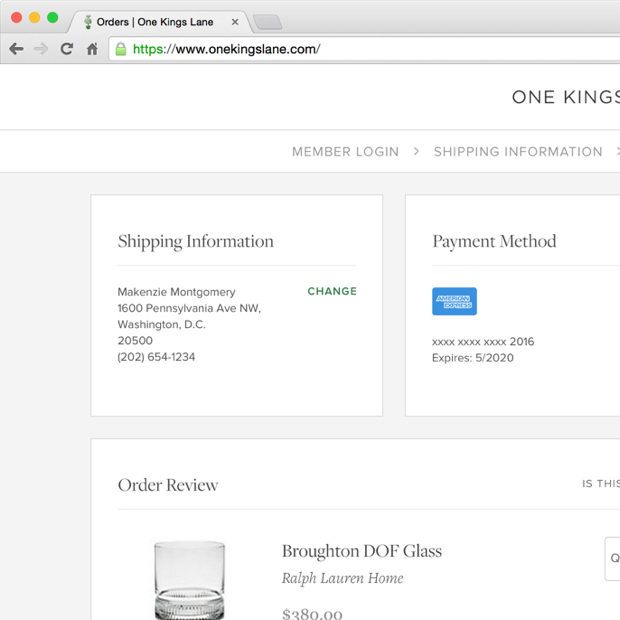Click the browser back arrow
620x620 pixels.
pyautogui.click(x=16, y=49)
